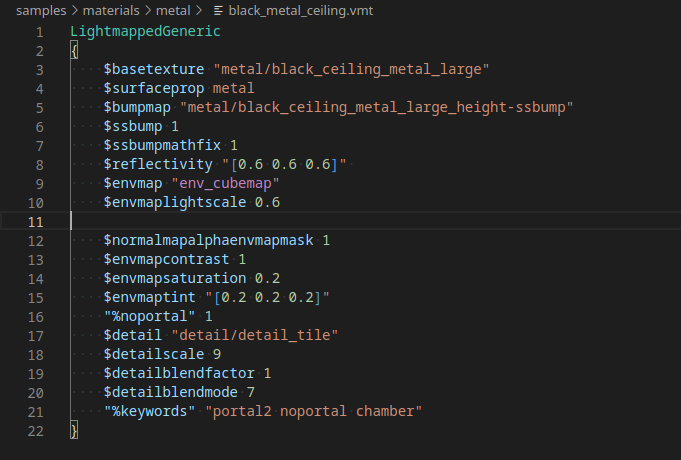This screenshot has width=681, height=460.
Task: Click the opening brace on line 2
Action: tap(74, 51)
